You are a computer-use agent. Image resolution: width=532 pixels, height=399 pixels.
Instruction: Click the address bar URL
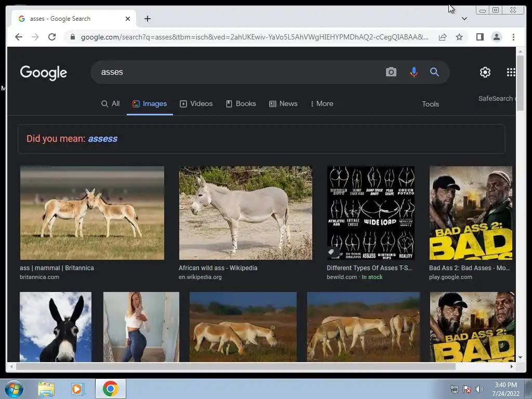click(x=255, y=37)
